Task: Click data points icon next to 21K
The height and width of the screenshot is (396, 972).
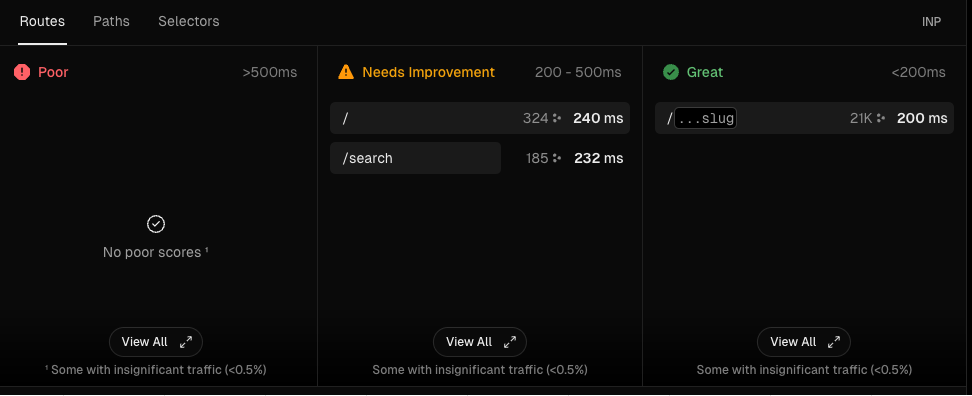Action: point(881,118)
